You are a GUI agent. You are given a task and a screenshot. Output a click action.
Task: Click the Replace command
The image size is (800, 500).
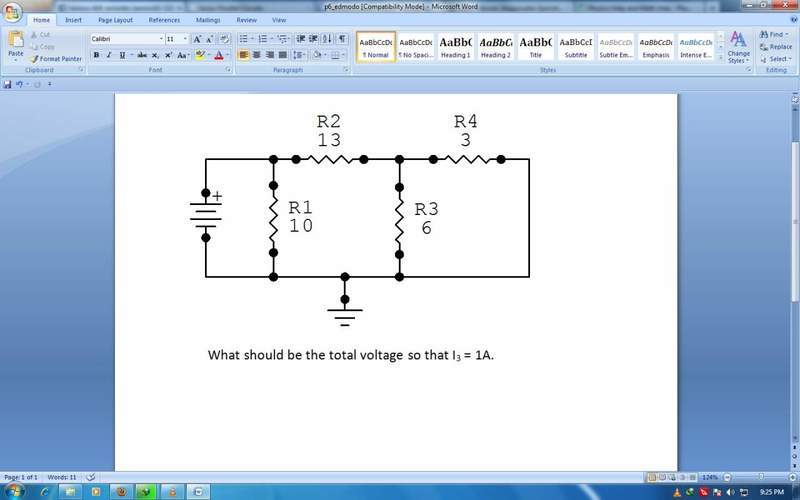[776, 46]
